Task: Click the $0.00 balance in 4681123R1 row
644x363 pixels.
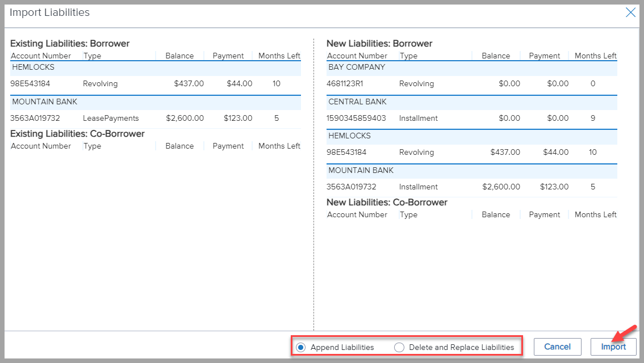Action: pyautogui.click(x=509, y=84)
